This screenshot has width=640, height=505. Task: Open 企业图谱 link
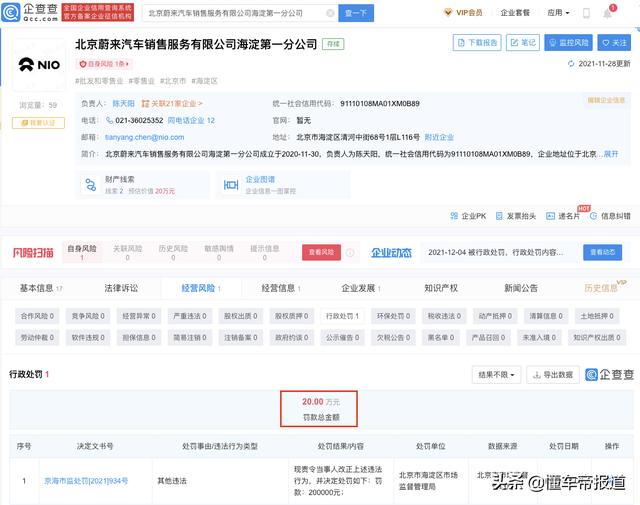pos(260,179)
